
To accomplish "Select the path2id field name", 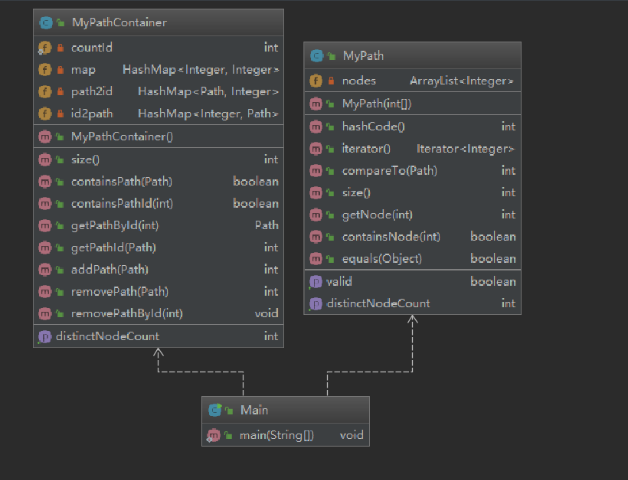I will pyautogui.click(x=92, y=92).
